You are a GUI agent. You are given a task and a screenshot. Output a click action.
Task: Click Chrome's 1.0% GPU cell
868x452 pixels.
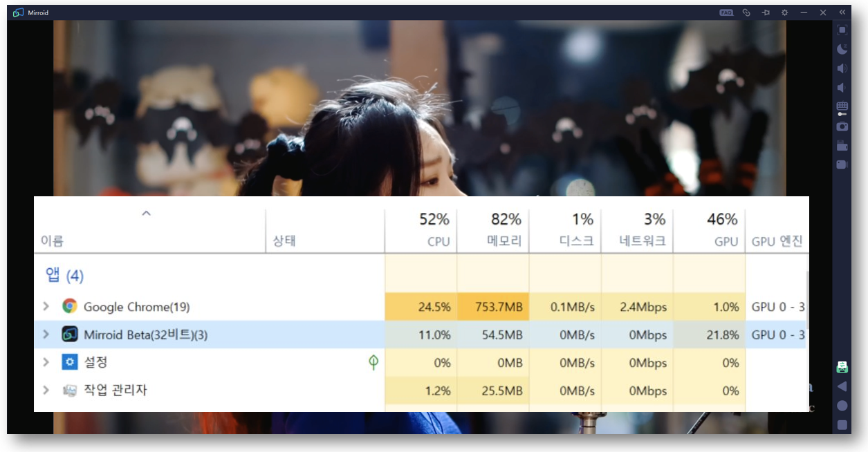[x=709, y=307]
